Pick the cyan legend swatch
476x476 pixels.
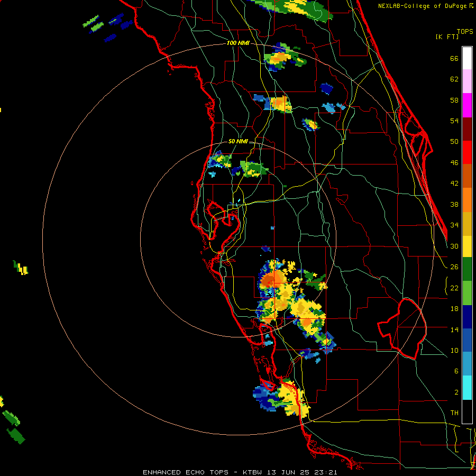click(467, 388)
